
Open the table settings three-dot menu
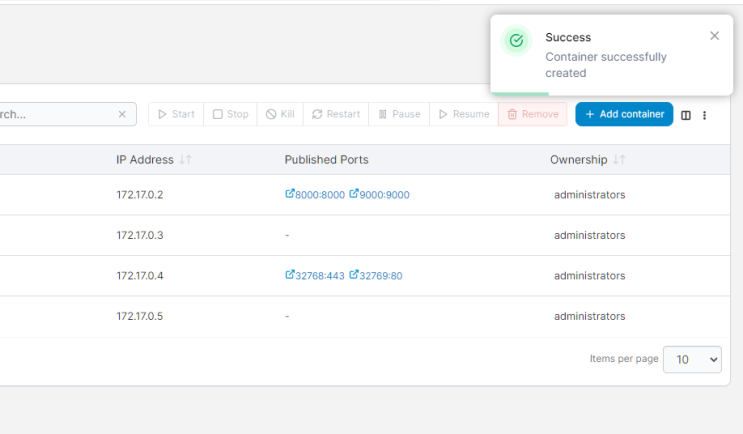coord(705,115)
